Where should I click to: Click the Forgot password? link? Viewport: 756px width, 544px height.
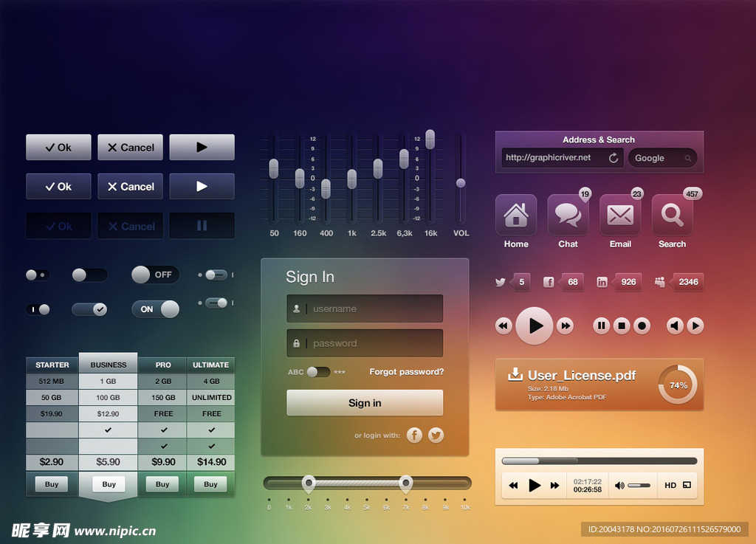pos(407,372)
